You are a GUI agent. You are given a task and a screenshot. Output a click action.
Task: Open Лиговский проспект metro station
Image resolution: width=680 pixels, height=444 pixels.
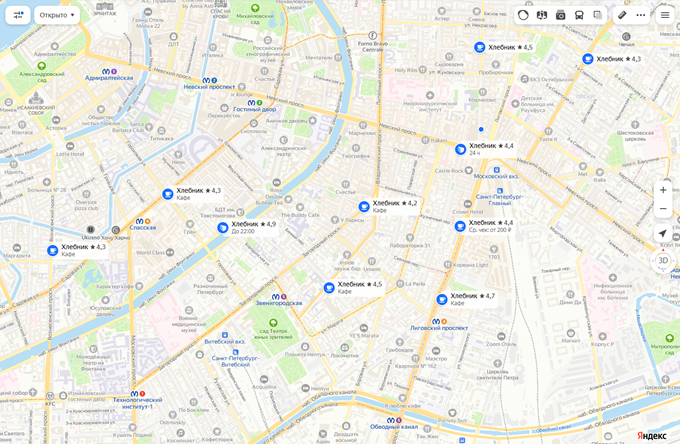point(439,325)
